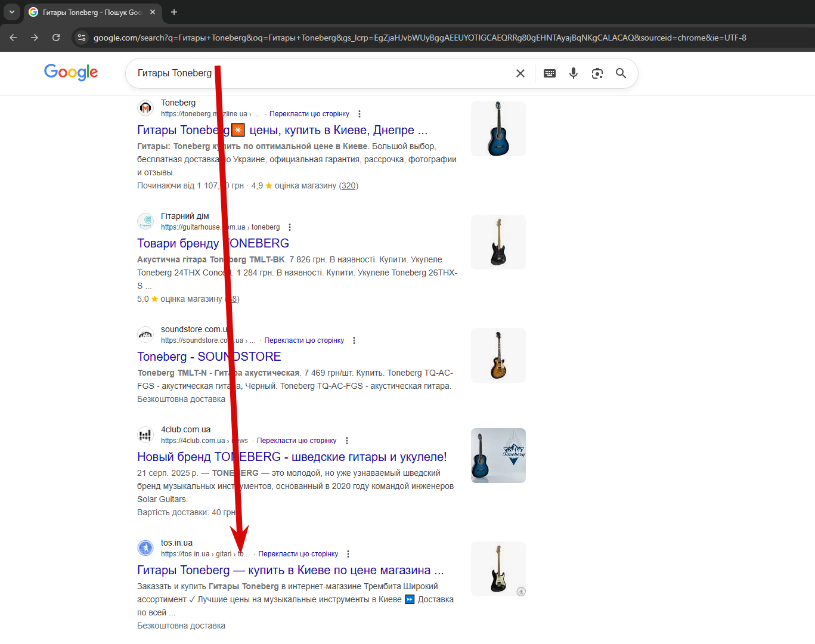Open more options for 4club.com.ua result
The height and width of the screenshot is (644, 815).
(347, 441)
